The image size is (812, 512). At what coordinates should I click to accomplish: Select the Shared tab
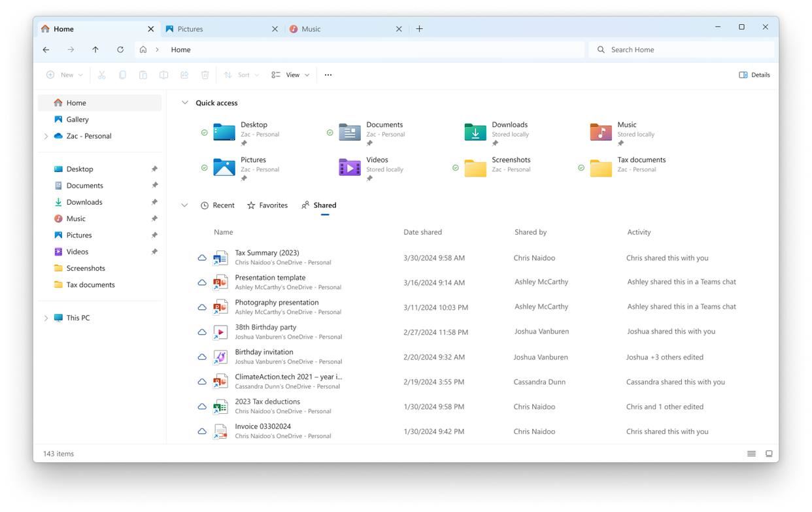(x=319, y=205)
